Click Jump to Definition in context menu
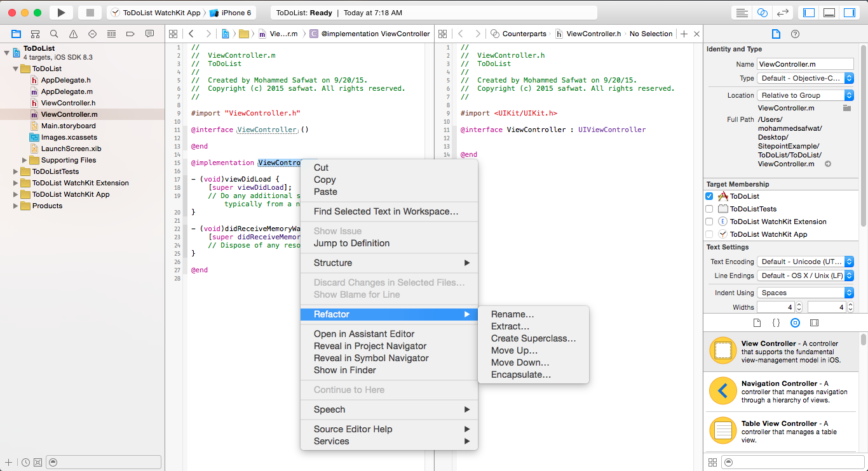 tap(351, 243)
